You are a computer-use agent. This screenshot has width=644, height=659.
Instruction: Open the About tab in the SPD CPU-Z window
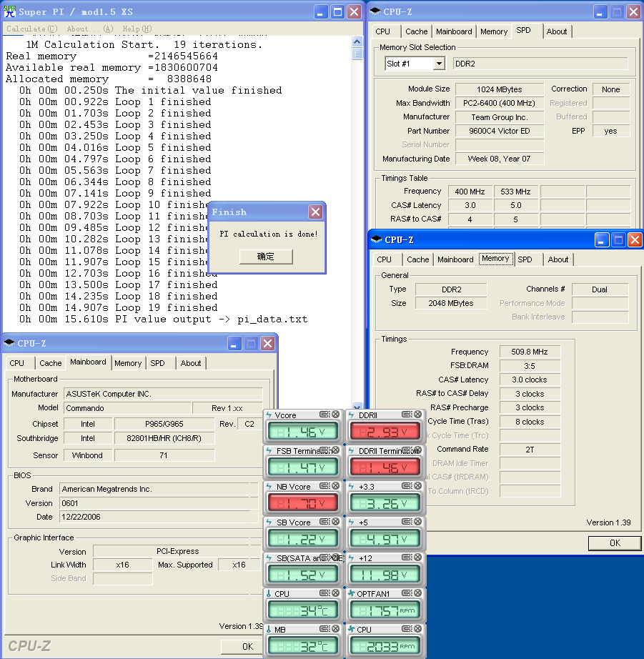[556, 31]
